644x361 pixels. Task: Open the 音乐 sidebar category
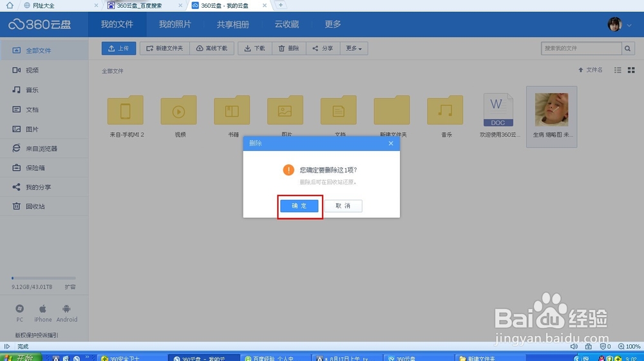coord(44,90)
